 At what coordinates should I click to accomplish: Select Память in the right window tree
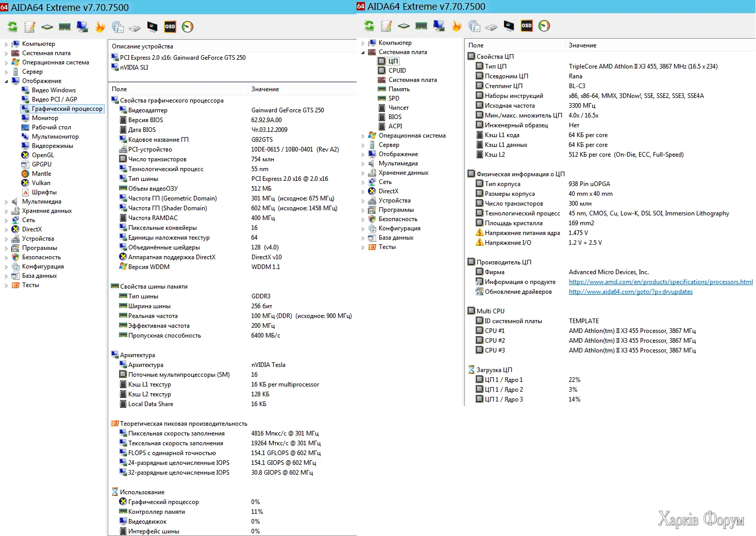tap(399, 89)
